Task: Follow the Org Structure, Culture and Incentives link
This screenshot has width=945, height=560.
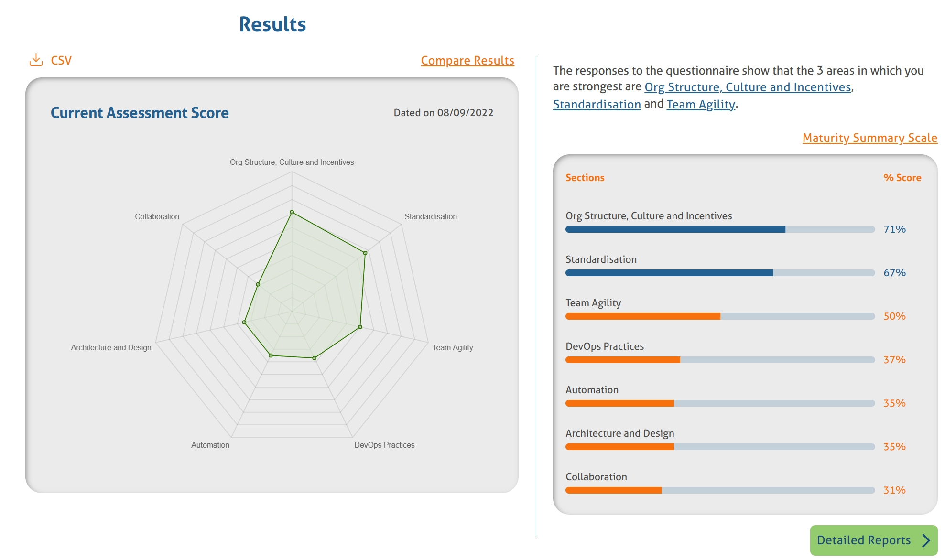Action: tap(748, 87)
